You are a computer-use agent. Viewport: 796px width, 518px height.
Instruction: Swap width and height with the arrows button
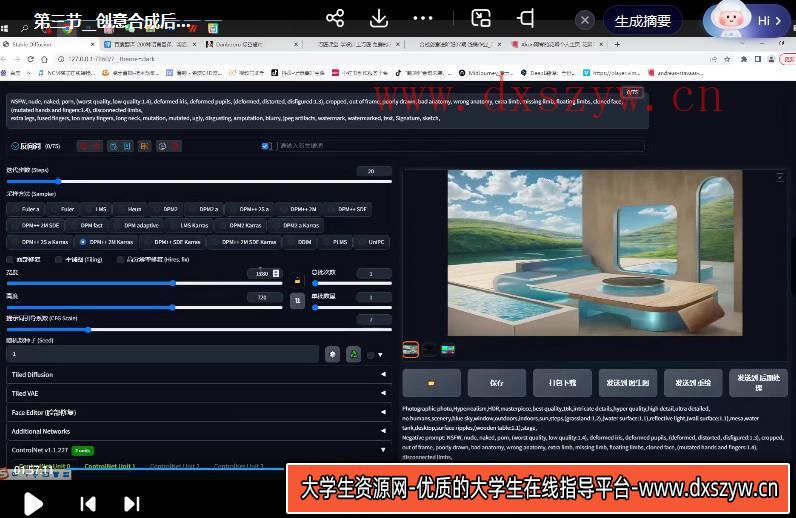[x=297, y=300]
